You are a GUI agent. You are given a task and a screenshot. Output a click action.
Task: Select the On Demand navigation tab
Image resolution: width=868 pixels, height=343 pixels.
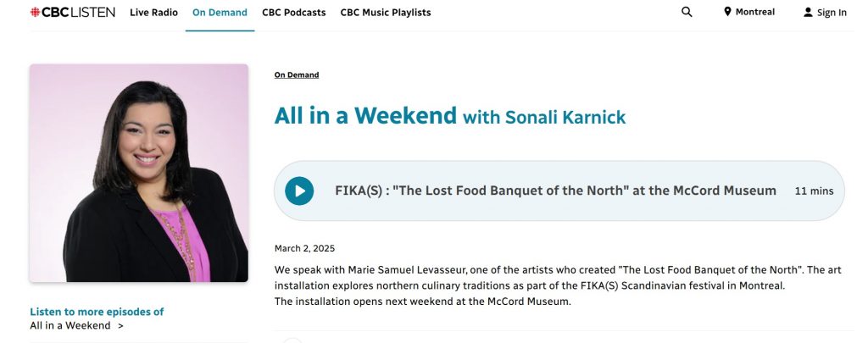(x=220, y=13)
